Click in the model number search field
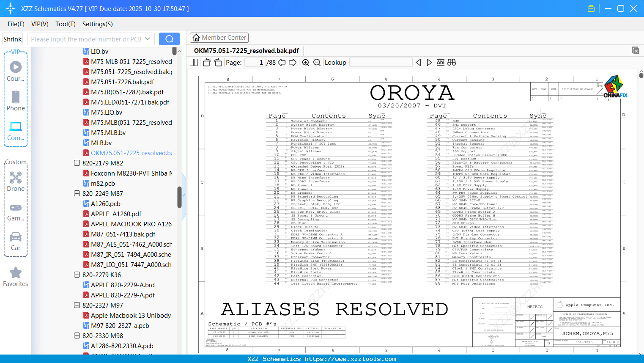Image resolution: width=644 pixels, height=363 pixels. point(85,39)
